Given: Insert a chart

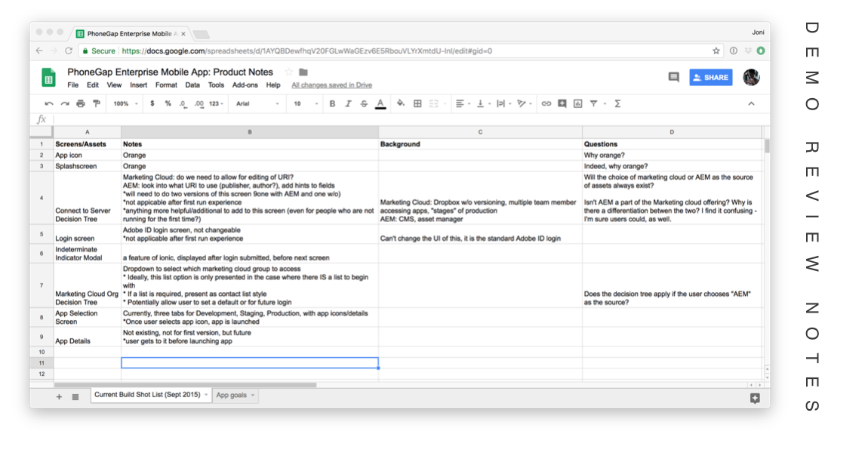Looking at the screenshot, I should click(578, 103).
